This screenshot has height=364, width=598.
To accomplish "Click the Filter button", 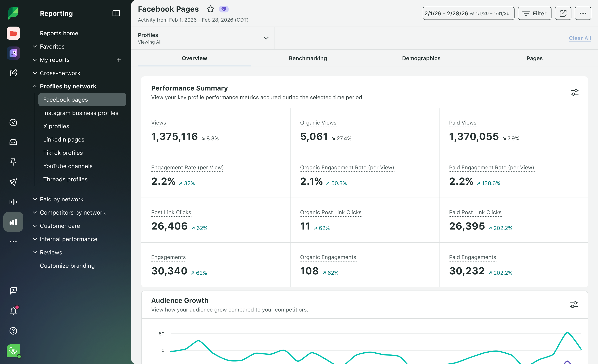I will point(534,13).
